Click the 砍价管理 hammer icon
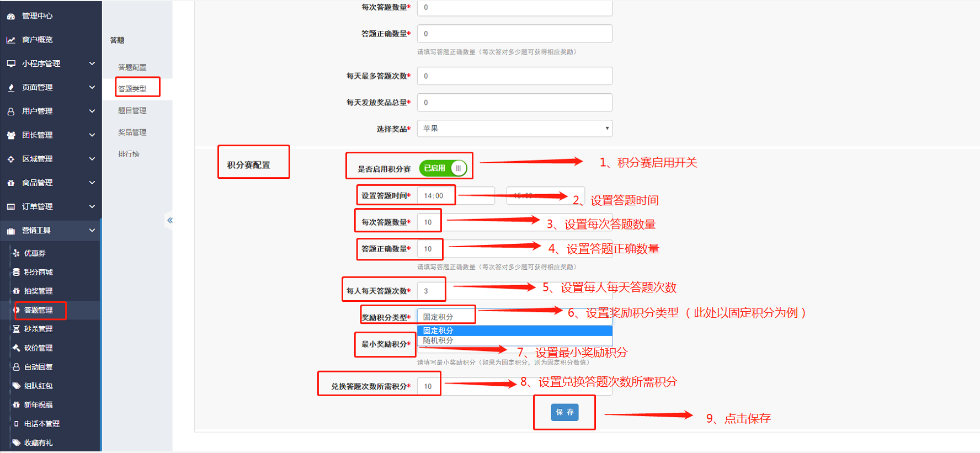This screenshot has height=453, width=980. 17,348
